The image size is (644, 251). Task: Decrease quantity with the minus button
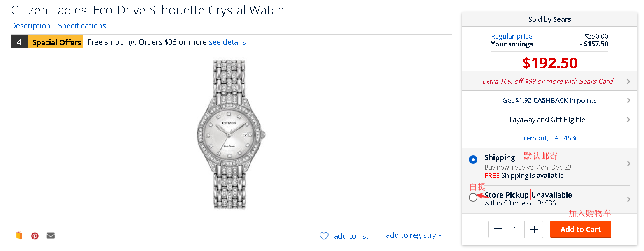click(498, 230)
